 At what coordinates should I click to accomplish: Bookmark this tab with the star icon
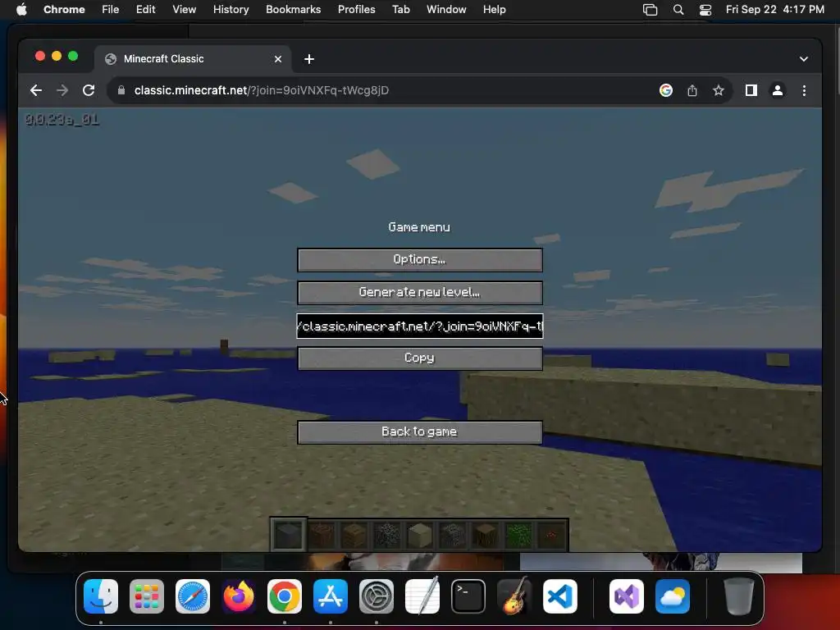(x=719, y=90)
